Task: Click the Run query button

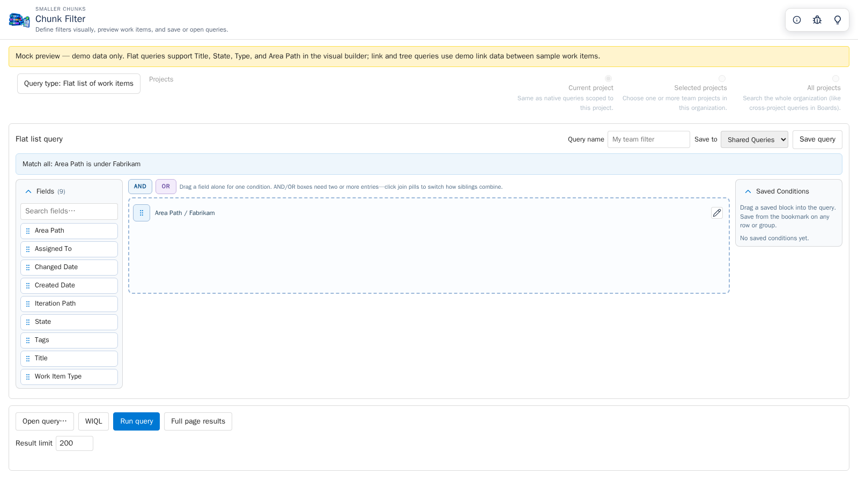Action: click(136, 421)
